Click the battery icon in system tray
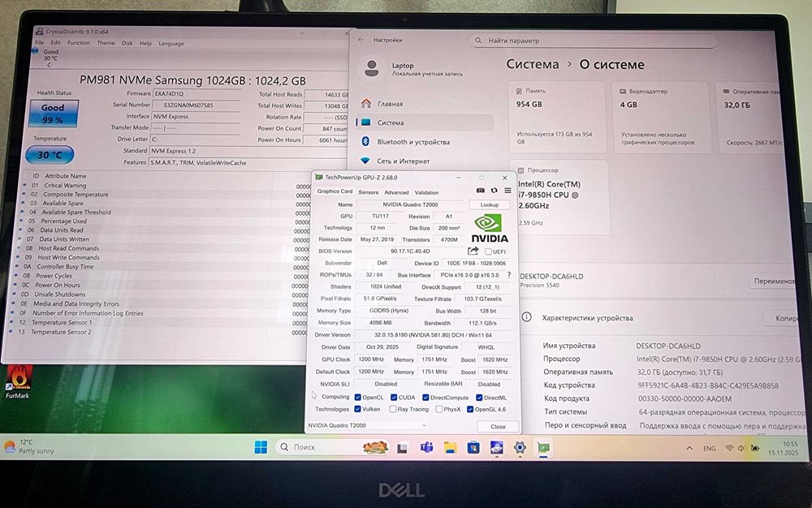This screenshot has height=508, width=812. coord(755,448)
